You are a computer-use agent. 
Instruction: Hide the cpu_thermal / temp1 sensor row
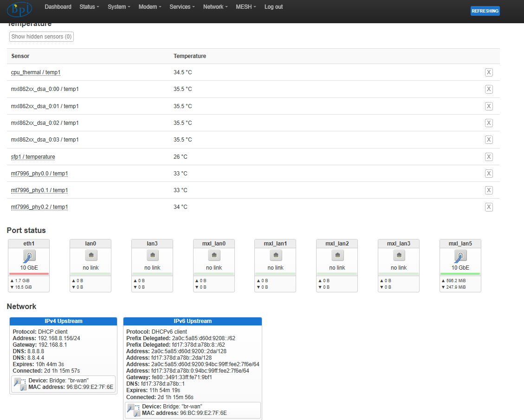coord(489,72)
